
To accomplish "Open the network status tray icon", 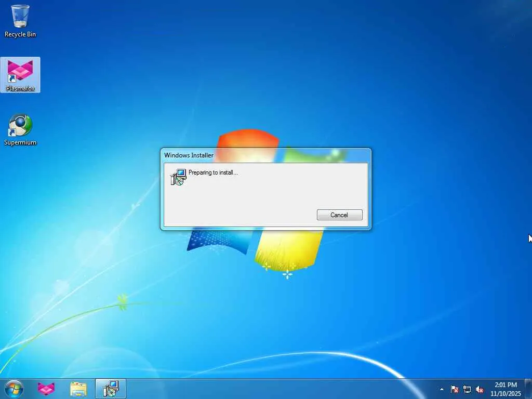I will [467, 389].
